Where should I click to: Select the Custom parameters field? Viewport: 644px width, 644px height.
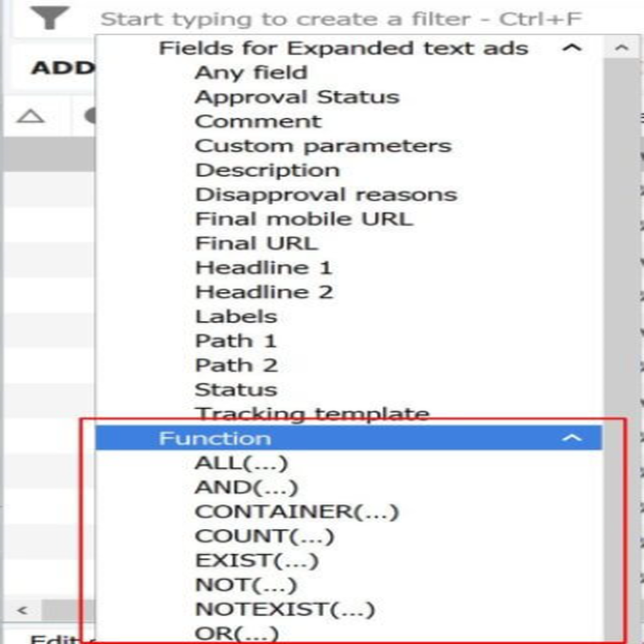coord(323,146)
